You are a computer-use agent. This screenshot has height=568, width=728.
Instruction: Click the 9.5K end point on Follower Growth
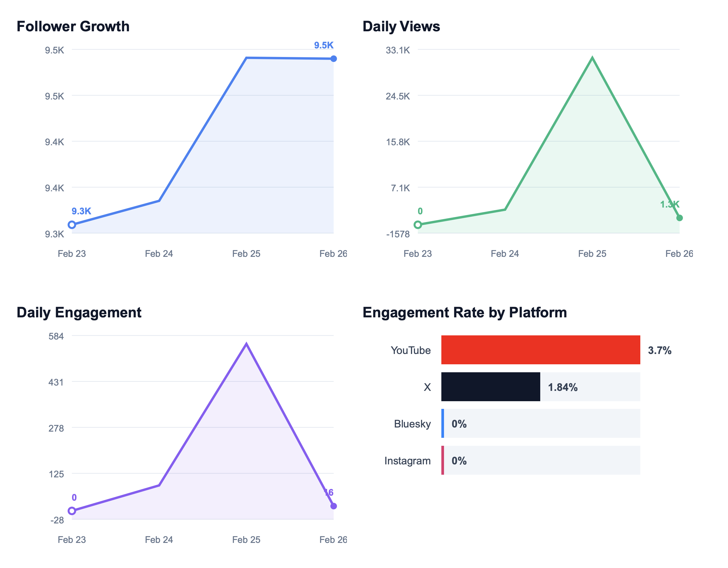pyautogui.click(x=334, y=59)
